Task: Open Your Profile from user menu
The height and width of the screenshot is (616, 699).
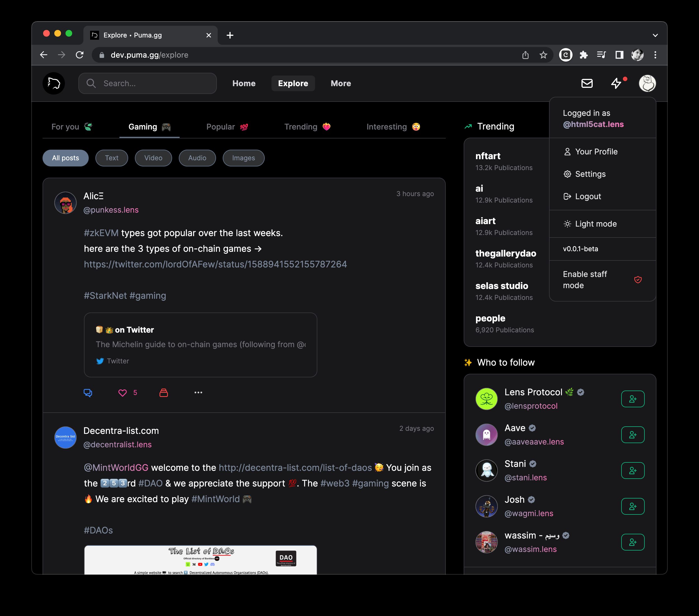Action: pyautogui.click(x=595, y=152)
